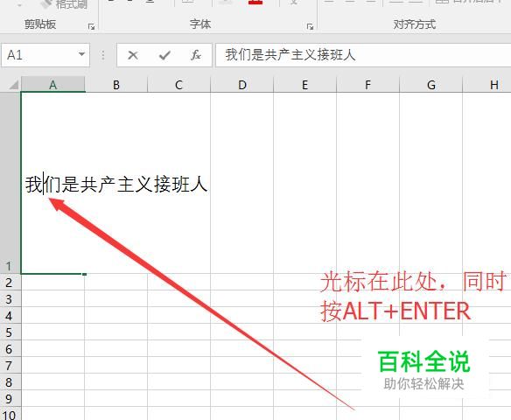Click the red font color swatch
The image size is (511, 420).
point(255,2)
